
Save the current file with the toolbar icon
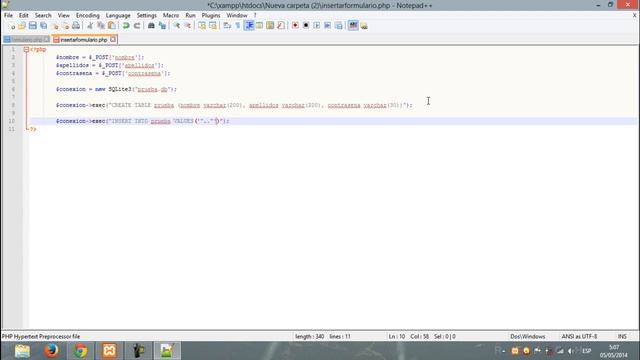[33, 26]
